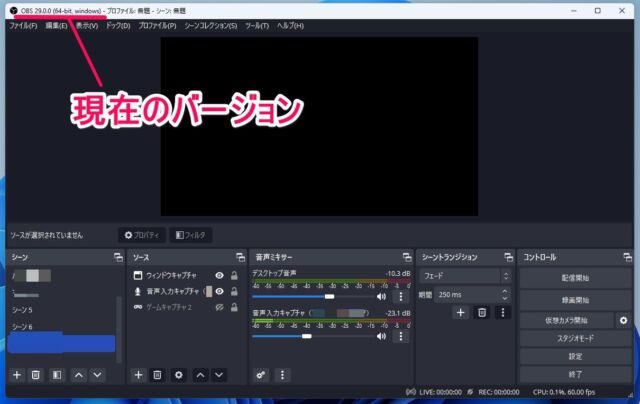Image resolution: width=640 pixels, height=404 pixels.
Task: Add a scene transition with the plus icon
Action: coord(461,313)
